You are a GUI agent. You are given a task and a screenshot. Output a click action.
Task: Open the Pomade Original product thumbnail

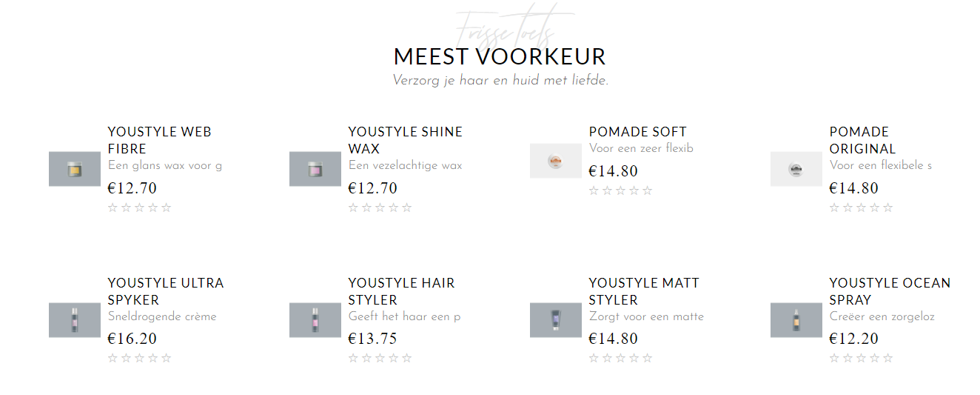pyautogui.click(x=796, y=169)
